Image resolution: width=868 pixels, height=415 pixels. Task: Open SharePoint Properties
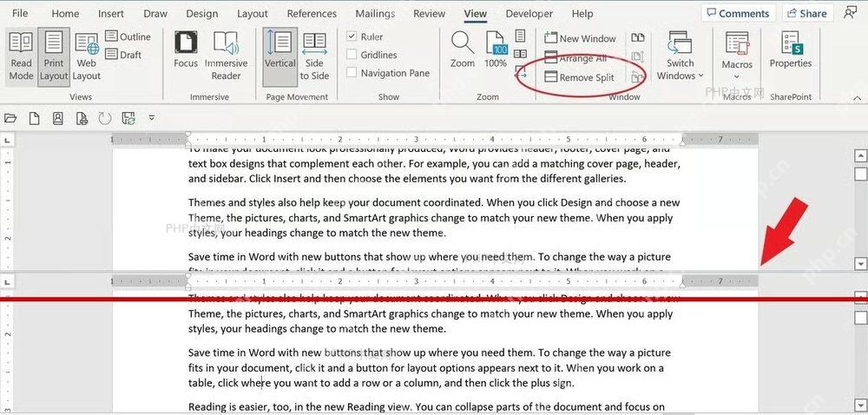coord(791,49)
